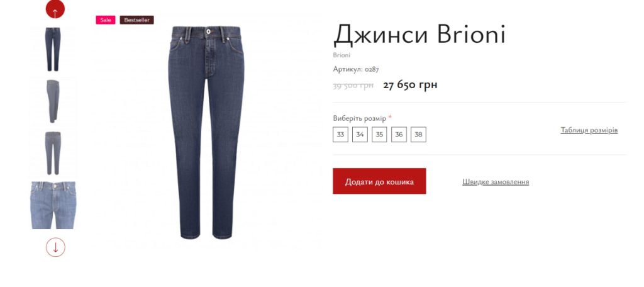Choose size 33
The image size is (644, 287).
pos(340,135)
